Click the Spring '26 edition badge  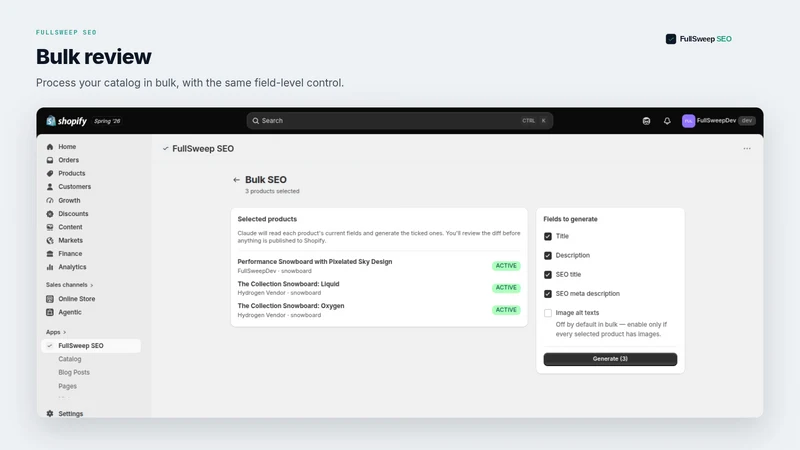107,121
